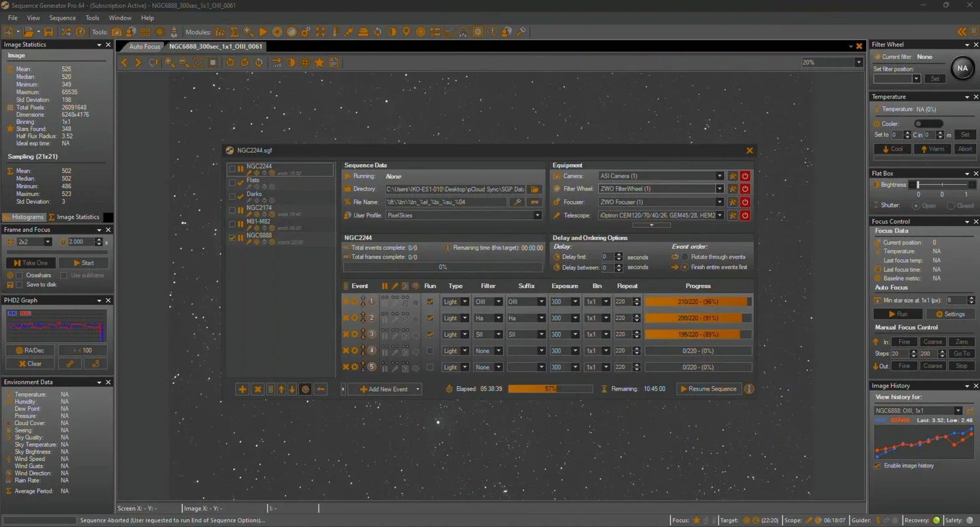Image resolution: width=980 pixels, height=527 pixels.
Task: Click the delete event X icon in sequence dialog
Action: (x=257, y=389)
